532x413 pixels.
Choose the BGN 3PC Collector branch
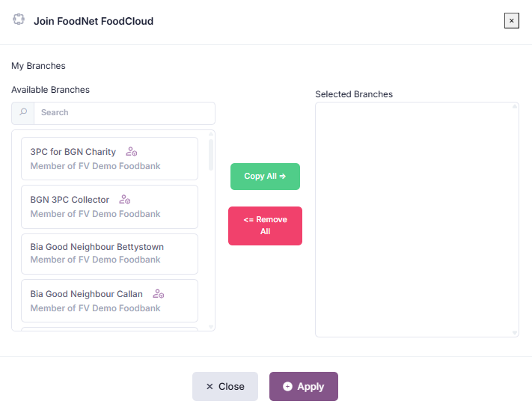[109, 206]
